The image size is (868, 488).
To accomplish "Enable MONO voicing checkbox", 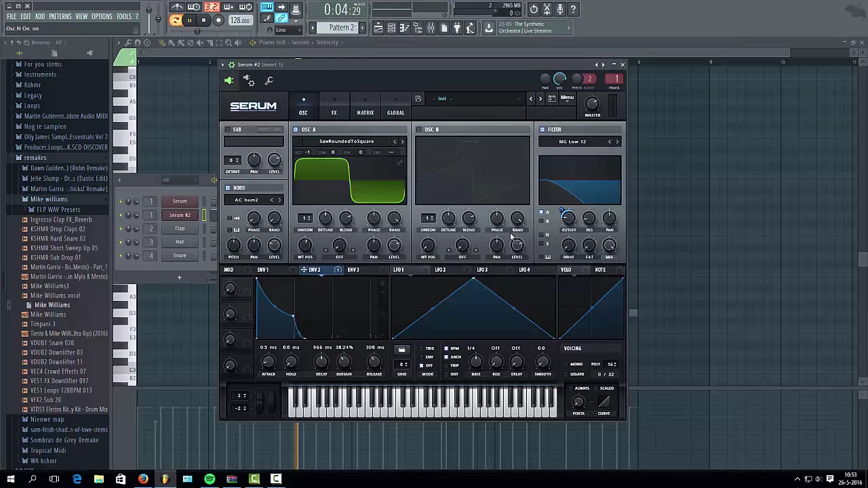I will click(566, 365).
